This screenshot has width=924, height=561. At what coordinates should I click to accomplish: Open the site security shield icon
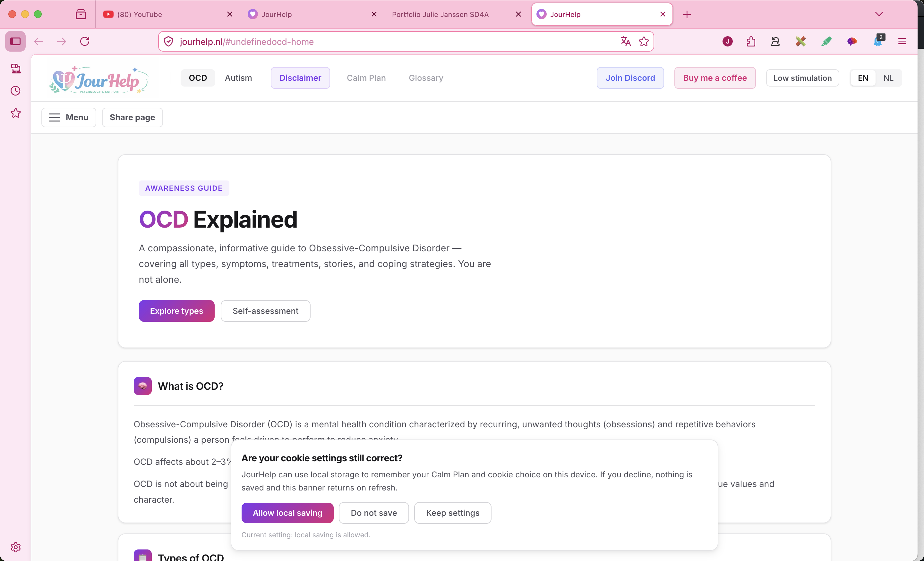coord(169,42)
